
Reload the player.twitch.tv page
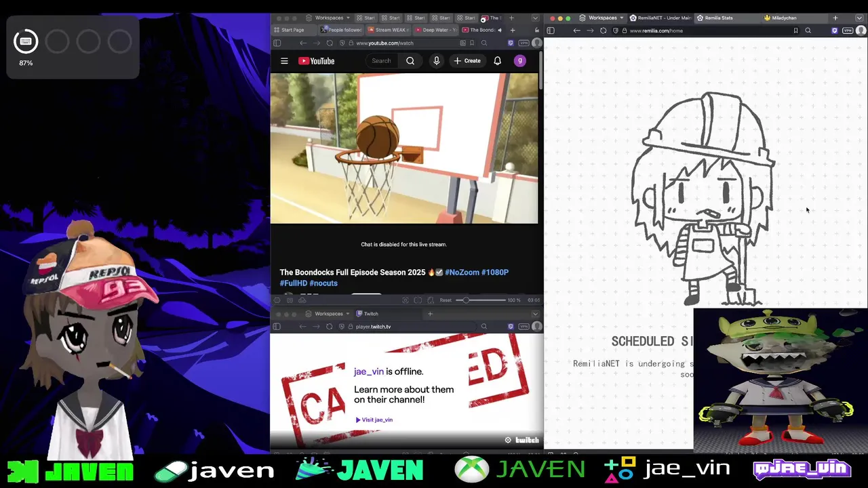330,327
